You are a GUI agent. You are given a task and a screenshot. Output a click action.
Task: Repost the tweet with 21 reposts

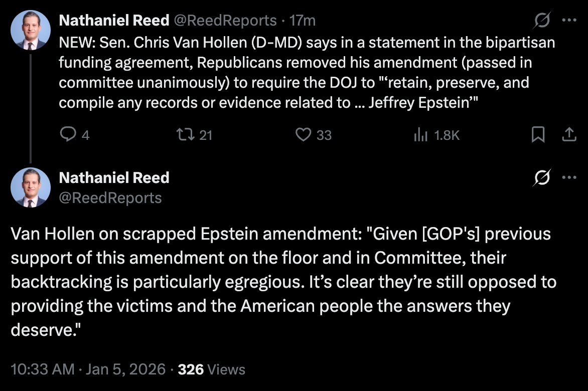click(183, 134)
